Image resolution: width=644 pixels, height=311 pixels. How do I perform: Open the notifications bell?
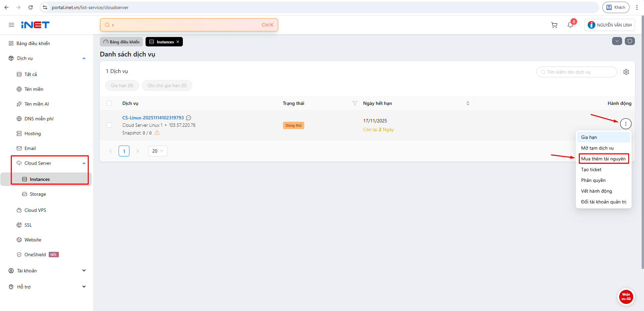570,25
